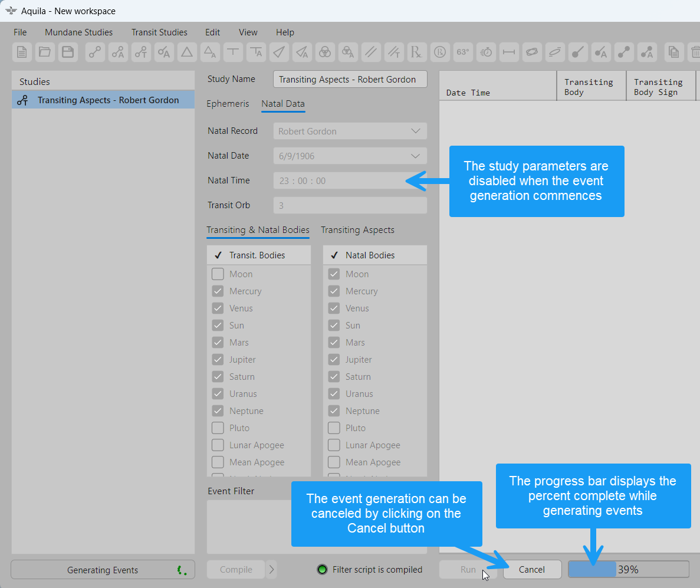
Task: Select the plain angle wedge toolbar icon
Action: click(279, 52)
